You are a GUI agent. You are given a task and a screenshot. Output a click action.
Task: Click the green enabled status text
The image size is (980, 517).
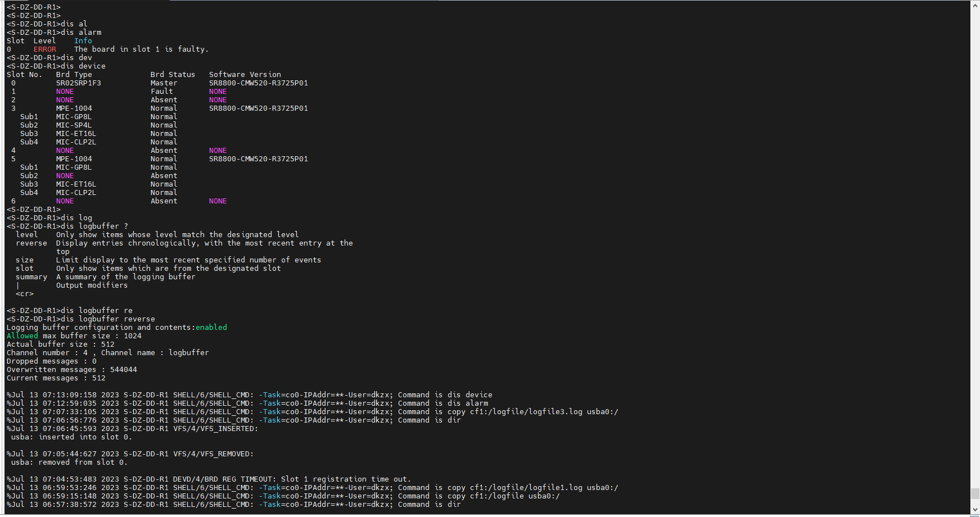(211, 328)
